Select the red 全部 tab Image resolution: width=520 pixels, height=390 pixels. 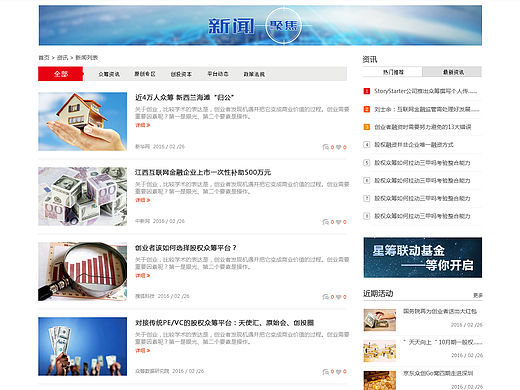pyautogui.click(x=61, y=74)
